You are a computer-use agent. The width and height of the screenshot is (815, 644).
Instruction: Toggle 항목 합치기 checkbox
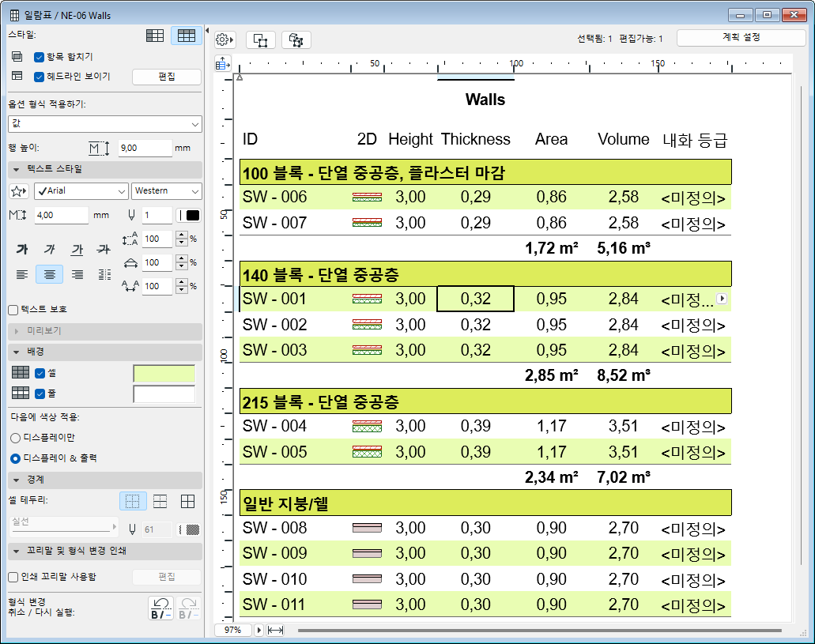39,57
